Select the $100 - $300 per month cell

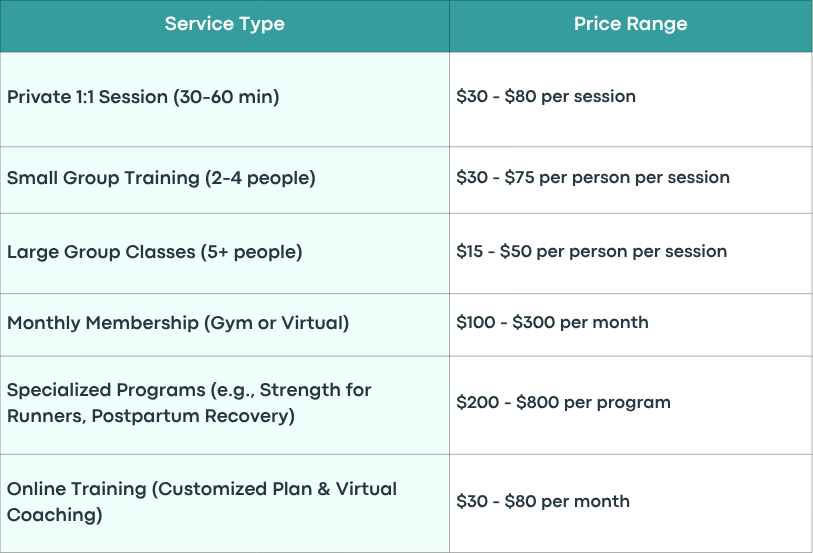tap(630, 325)
